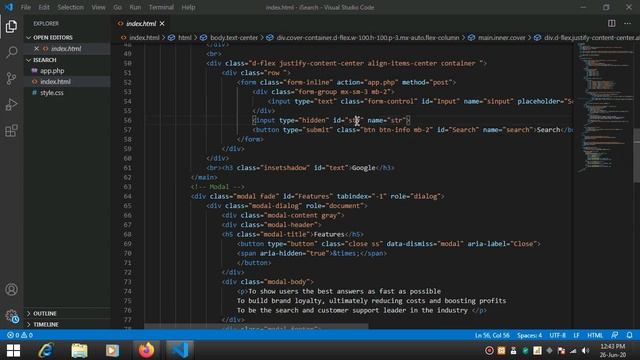This screenshot has height=360, width=640.
Task: Click the red record icon in system tray
Action: [x=489, y=351]
